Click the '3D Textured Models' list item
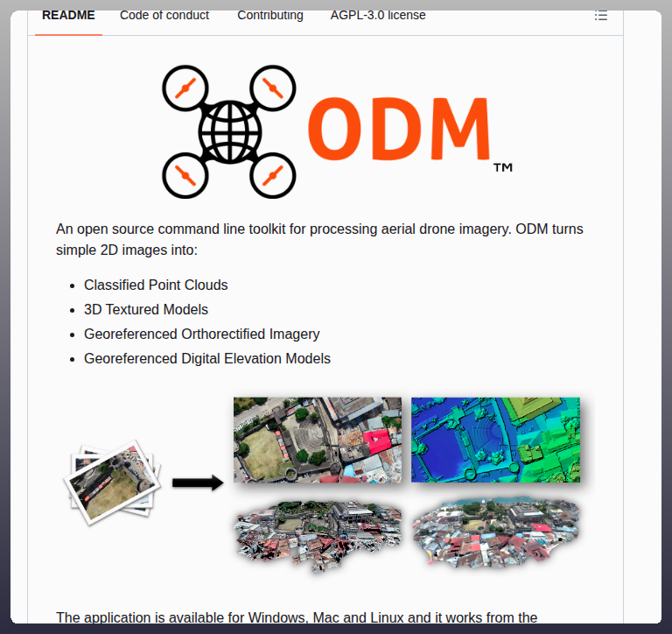 click(146, 309)
